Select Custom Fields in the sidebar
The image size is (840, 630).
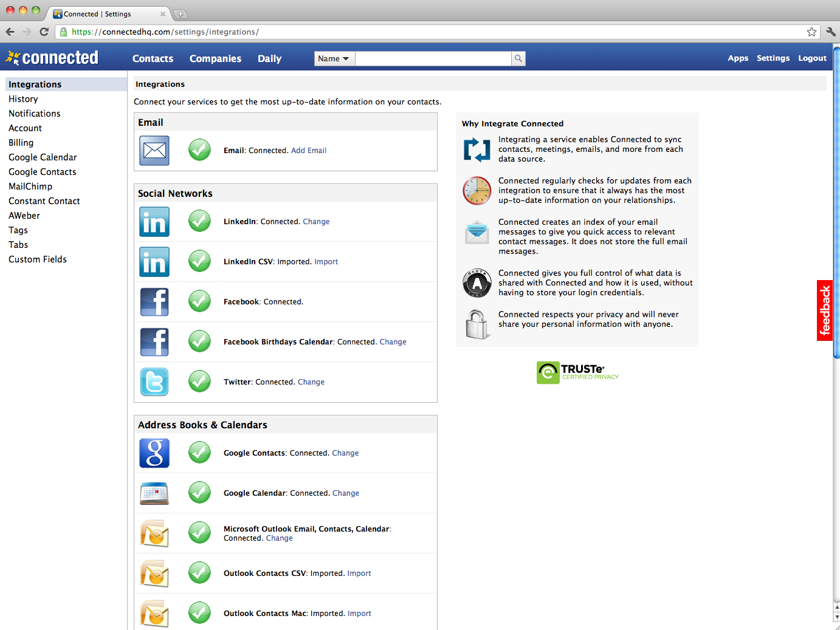(x=38, y=259)
